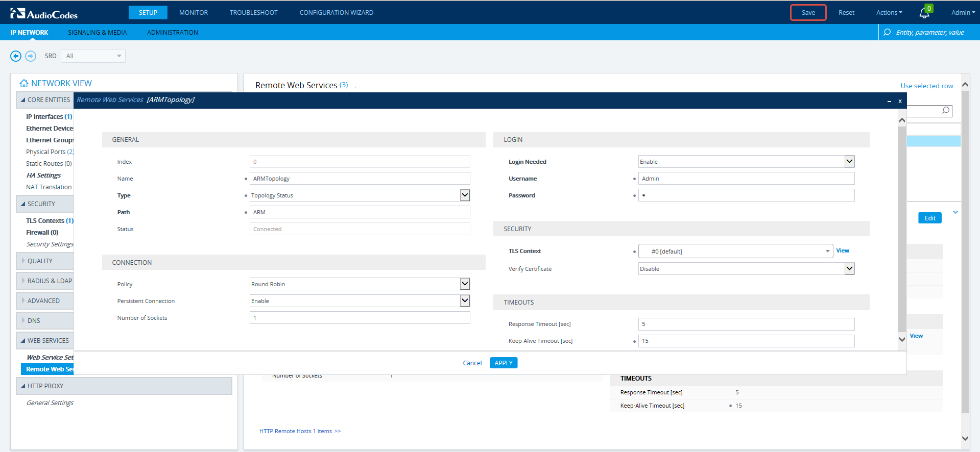Click the Path input field
Viewport: 980px width, 452px height.
(x=360, y=212)
